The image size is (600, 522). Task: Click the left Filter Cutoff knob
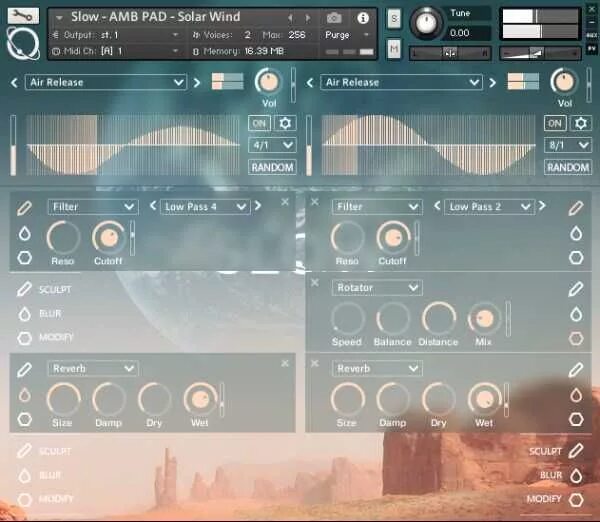point(109,238)
